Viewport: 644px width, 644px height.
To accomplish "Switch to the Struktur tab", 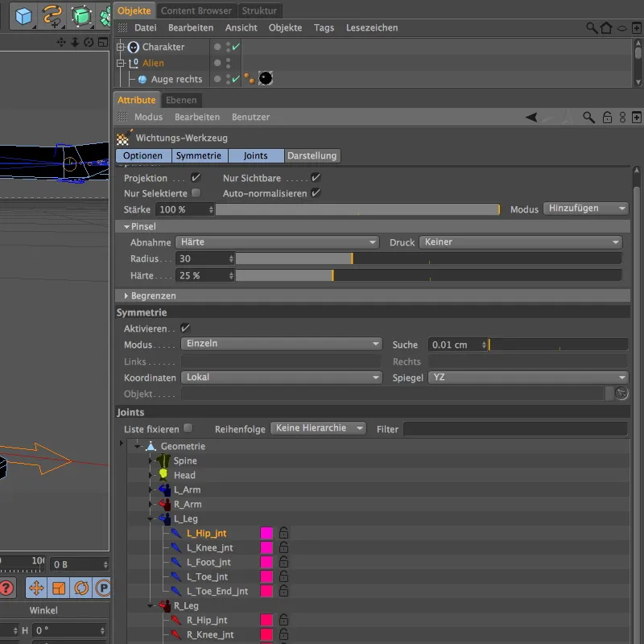I will pyautogui.click(x=259, y=10).
